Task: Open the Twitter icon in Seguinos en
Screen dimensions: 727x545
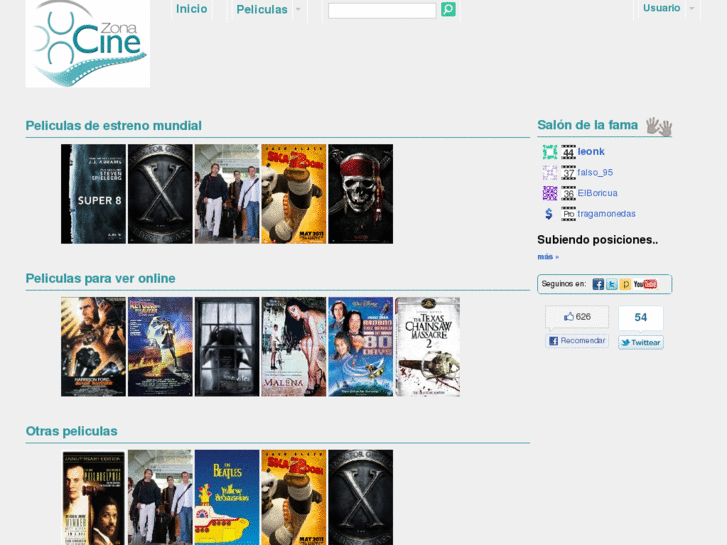Action: [x=612, y=284]
